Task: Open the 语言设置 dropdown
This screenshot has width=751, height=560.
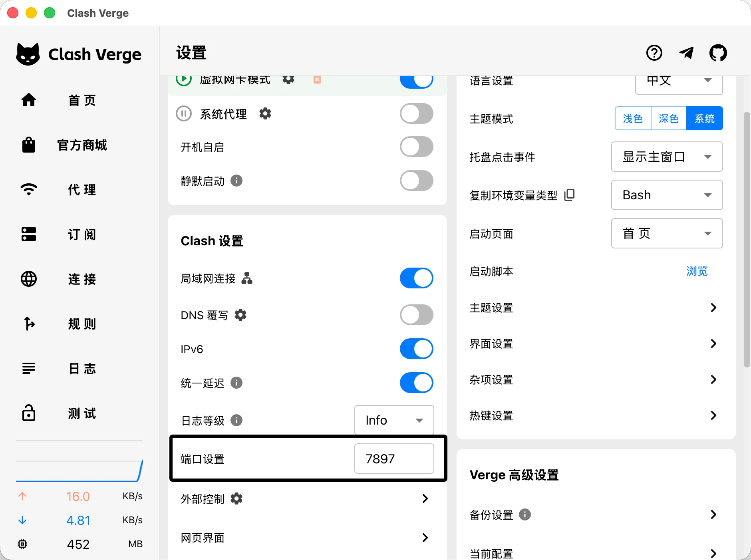Action: coord(679,84)
